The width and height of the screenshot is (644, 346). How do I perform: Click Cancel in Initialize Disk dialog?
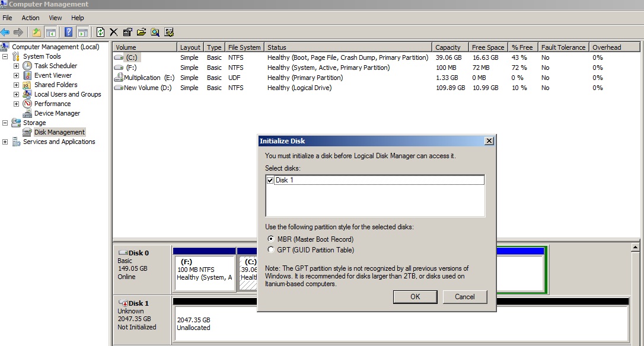tap(464, 297)
